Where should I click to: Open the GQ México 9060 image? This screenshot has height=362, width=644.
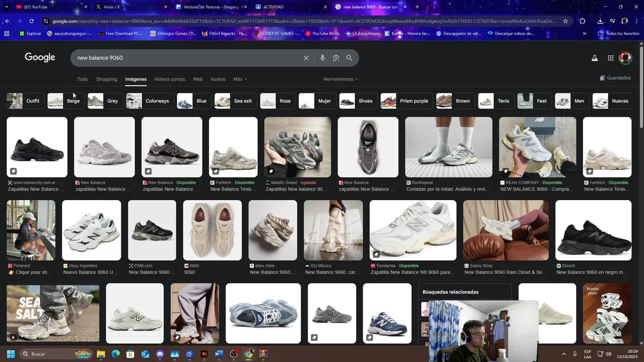pyautogui.click(x=333, y=230)
